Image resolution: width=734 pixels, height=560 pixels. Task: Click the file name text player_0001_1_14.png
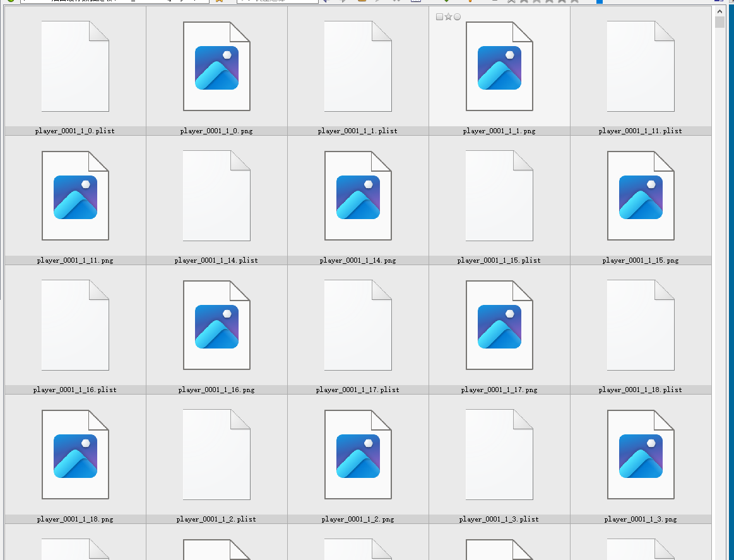point(358,260)
